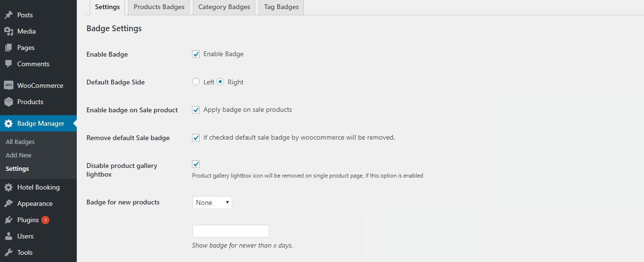The width and height of the screenshot is (644, 262).
Task: Toggle Apply badge on sale products checkbox
Action: tap(196, 110)
